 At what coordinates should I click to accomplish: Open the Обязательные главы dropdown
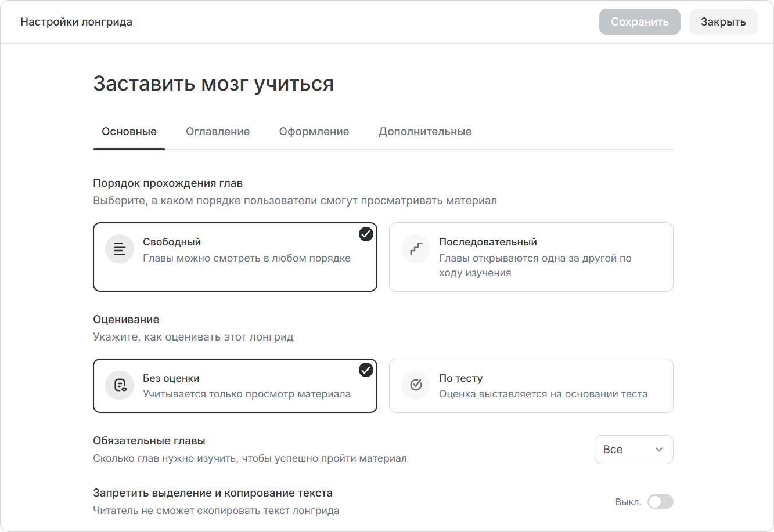(x=634, y=450)
